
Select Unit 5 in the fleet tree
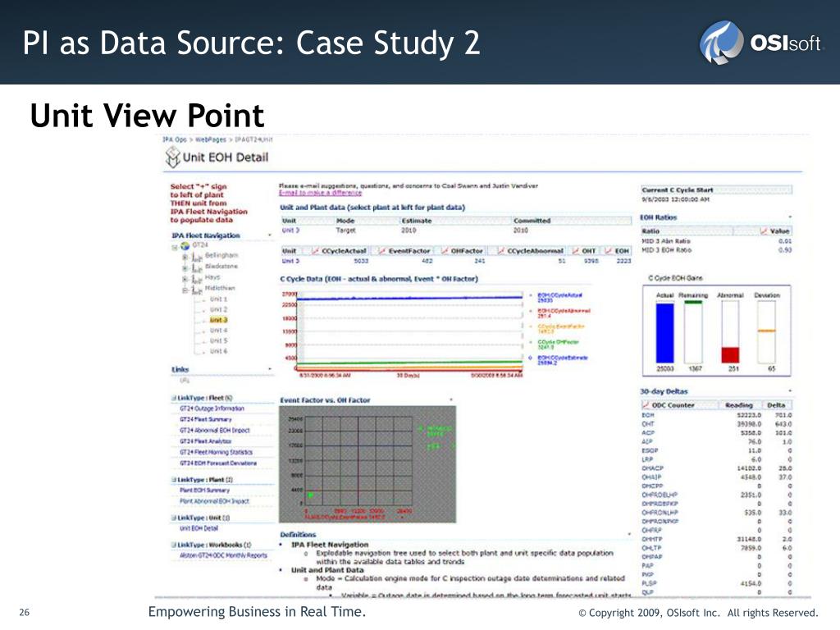218,340
